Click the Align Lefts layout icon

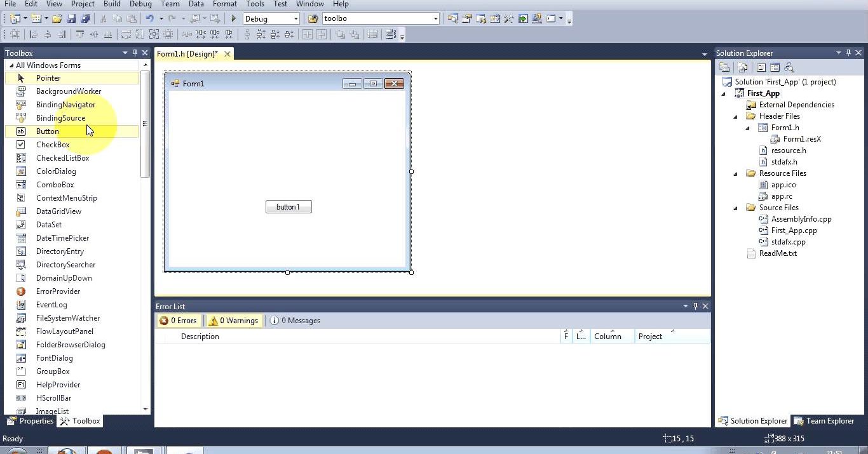[x=34, y=35]
